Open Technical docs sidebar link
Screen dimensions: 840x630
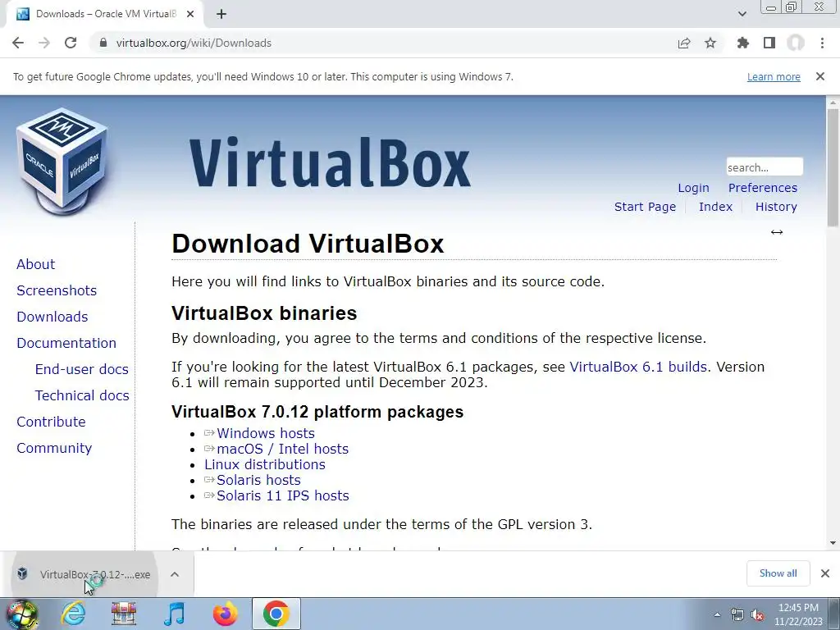(x=82, y=395)
